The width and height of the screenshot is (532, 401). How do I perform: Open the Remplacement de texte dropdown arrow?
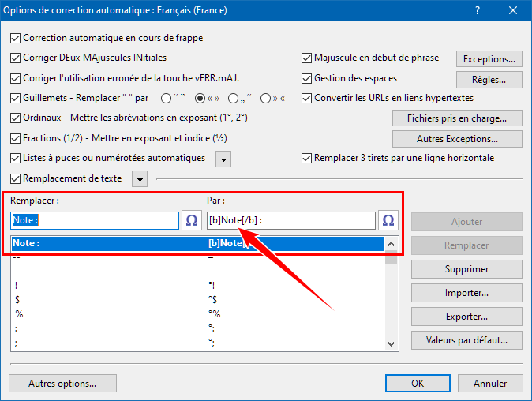click(140, 179)
